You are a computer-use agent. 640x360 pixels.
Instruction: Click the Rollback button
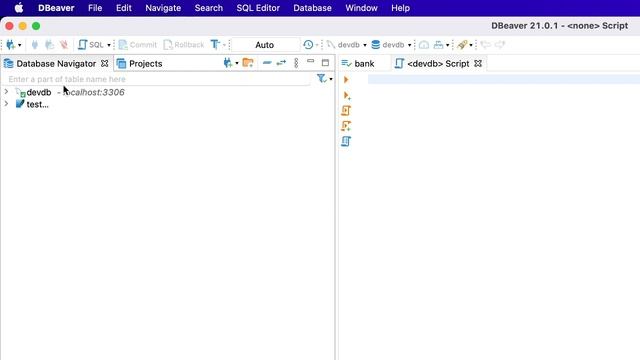(184, 44)
